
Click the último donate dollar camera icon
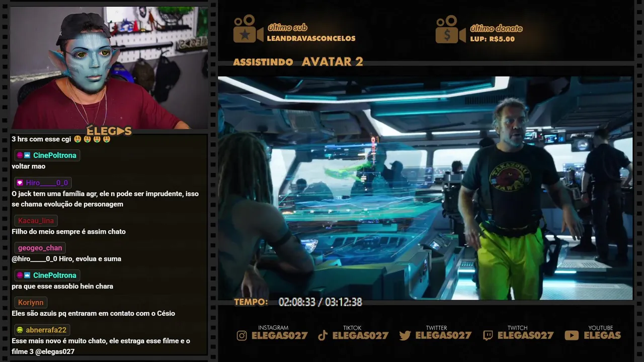tap(450, 29)
